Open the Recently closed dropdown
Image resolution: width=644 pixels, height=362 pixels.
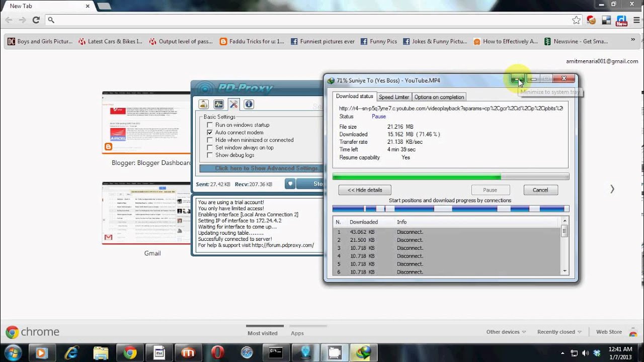[559, 332]
